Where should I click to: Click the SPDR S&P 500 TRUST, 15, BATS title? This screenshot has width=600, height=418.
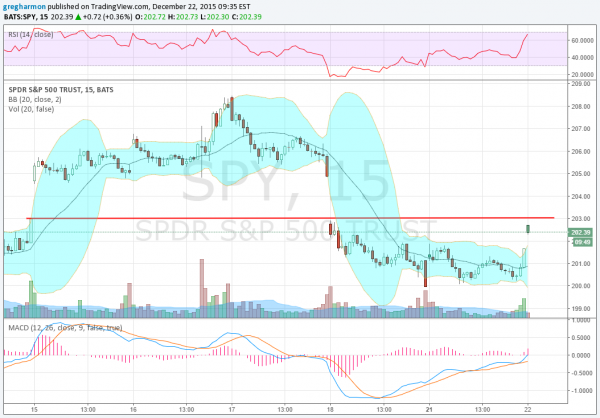(x=61, y=90)
